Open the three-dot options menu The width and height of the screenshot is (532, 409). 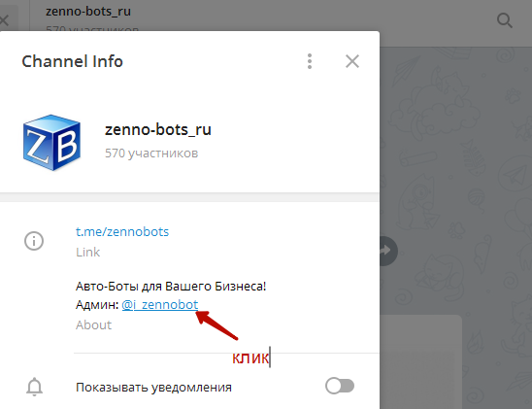[x=310, y=61]
